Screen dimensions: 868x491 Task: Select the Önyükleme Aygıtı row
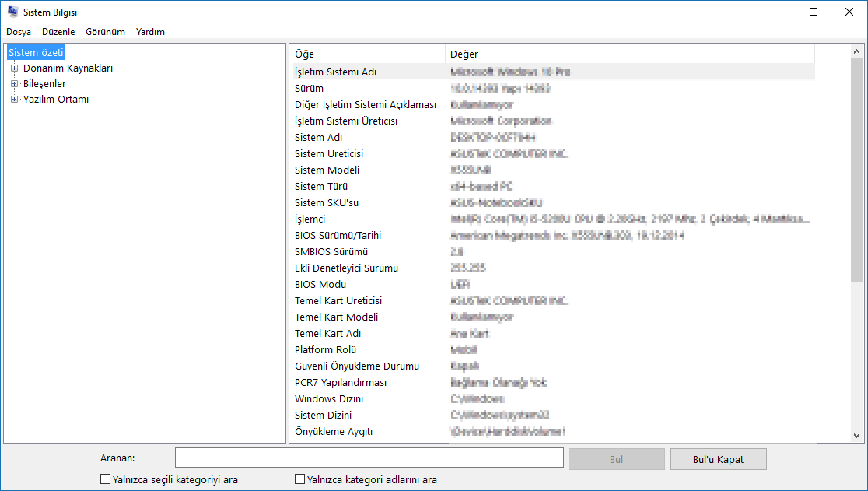[554, 431]
